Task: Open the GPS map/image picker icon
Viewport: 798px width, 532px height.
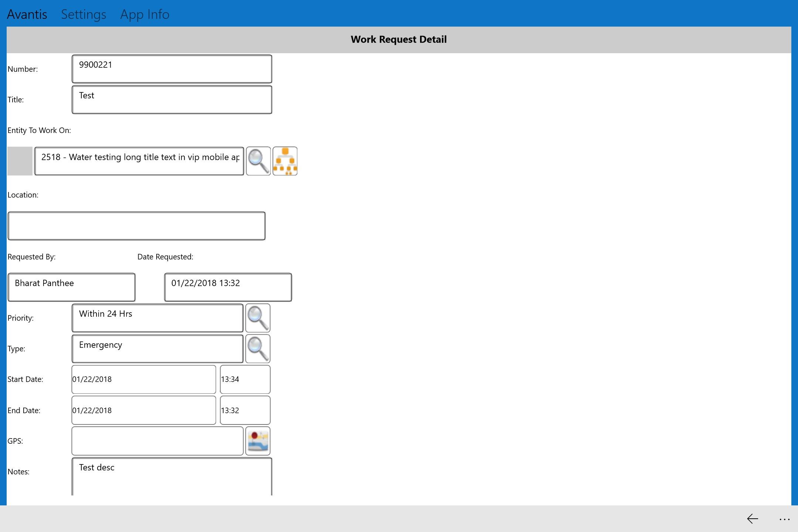Action: tap(258, 440)
